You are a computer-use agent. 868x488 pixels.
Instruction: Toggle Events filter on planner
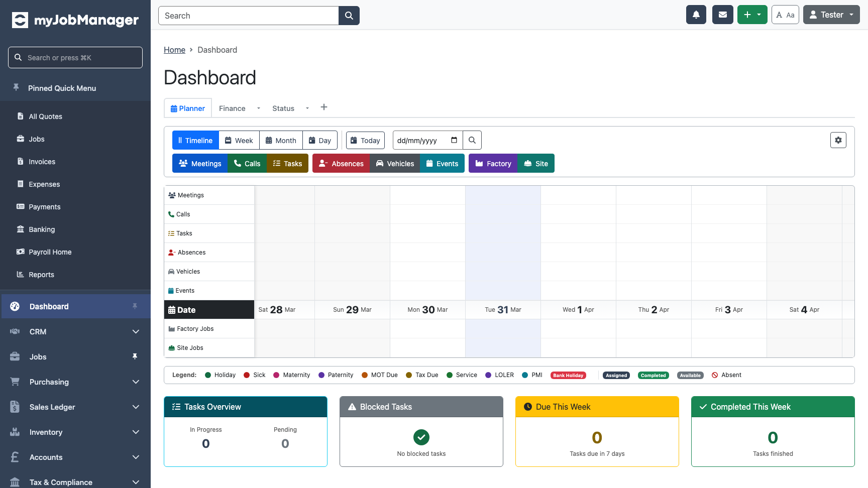pos(442,163)
